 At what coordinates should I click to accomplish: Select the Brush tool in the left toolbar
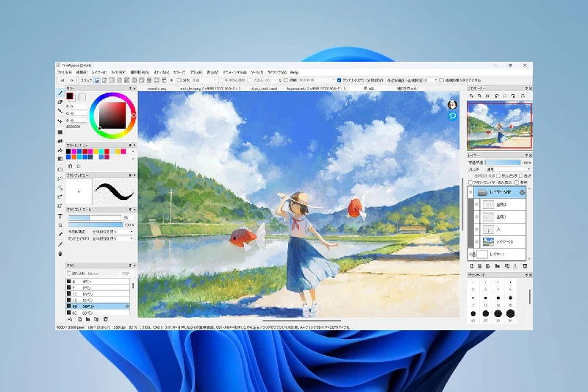(x=60, y=94)
